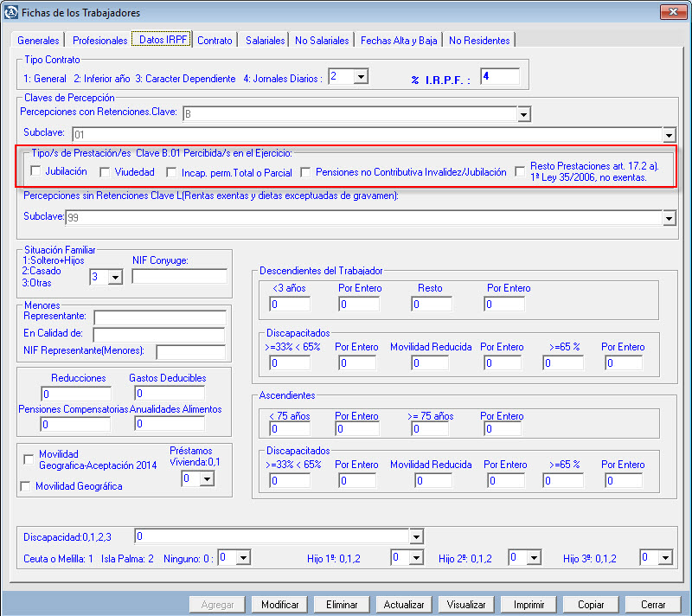692x616 pixels.
Task: Click the Imprimir button
Action: 529,604
